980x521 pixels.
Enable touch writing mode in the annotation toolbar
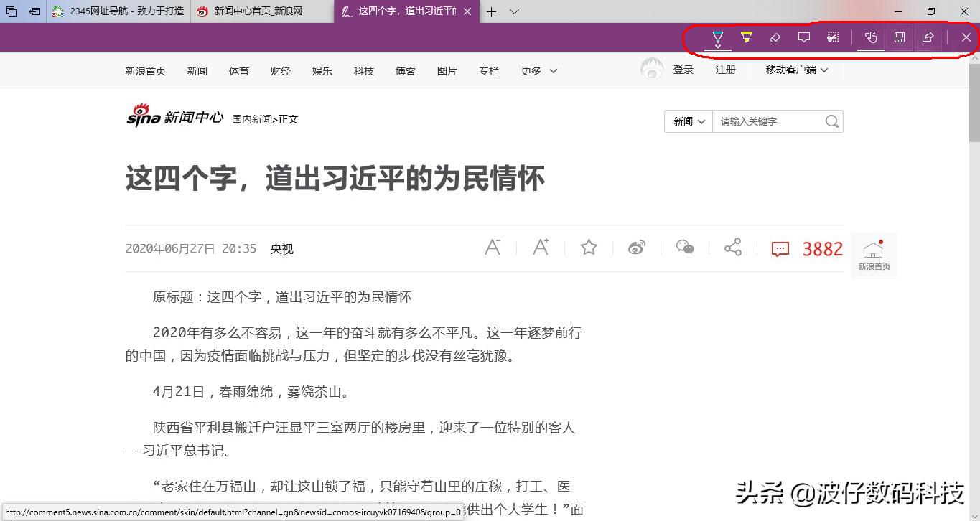pos(870,37)
